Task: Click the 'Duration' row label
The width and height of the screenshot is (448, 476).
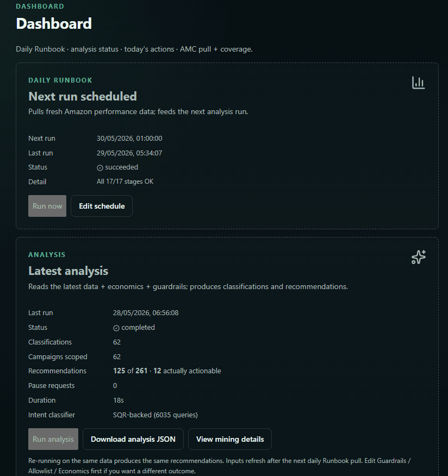Action: click(x=42, y=400)
